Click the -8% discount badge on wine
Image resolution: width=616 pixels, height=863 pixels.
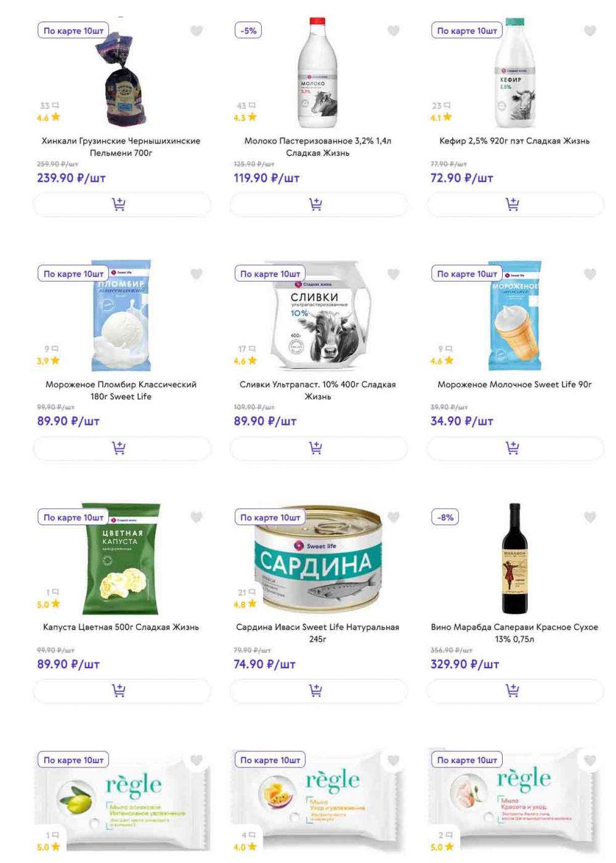(x=445, y=517)
